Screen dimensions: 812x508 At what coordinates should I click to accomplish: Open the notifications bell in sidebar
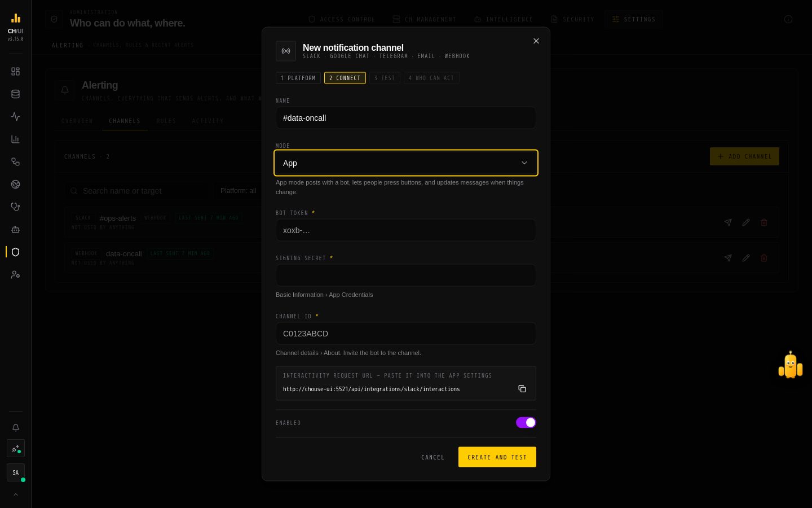[x=16, y=428]
